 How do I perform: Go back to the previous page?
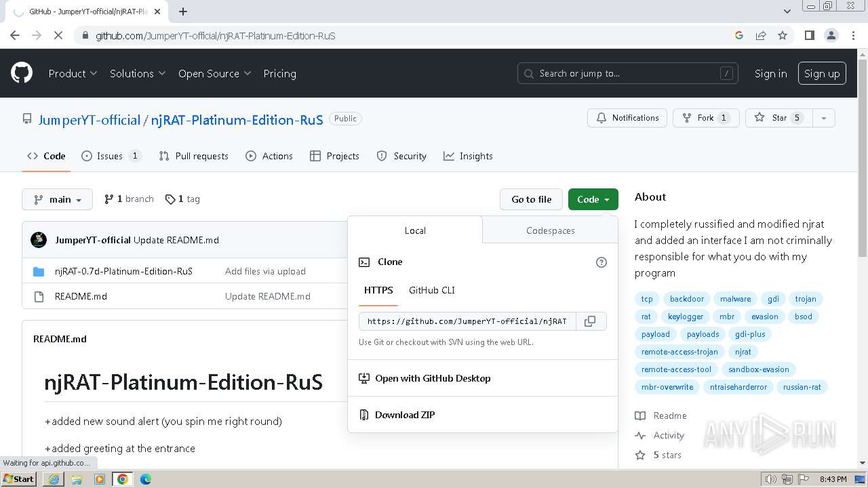15,35
